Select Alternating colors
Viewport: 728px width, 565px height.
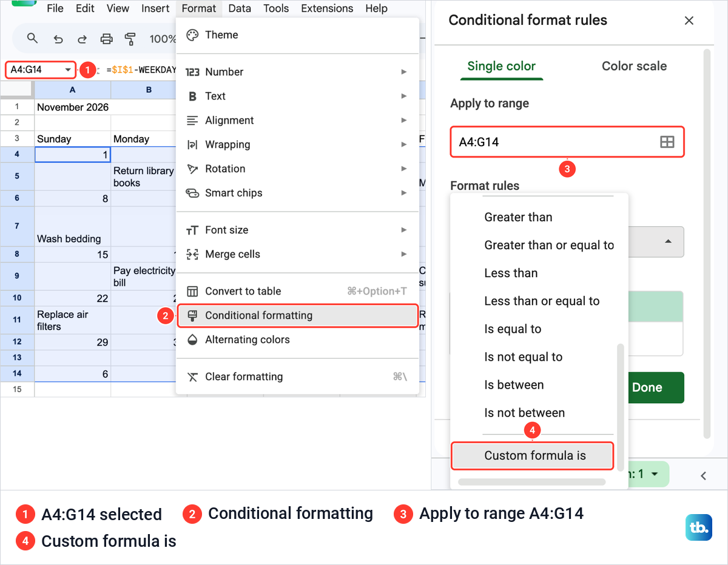point(297,339)
